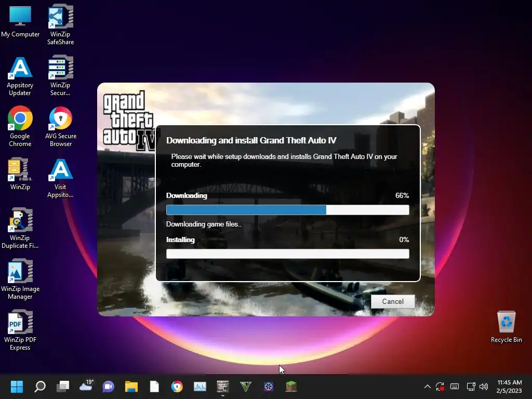The width and height of the screenshot is (532, 399).
Task: Open the weather widget showing 19°
Action: (x=86, y=385)
